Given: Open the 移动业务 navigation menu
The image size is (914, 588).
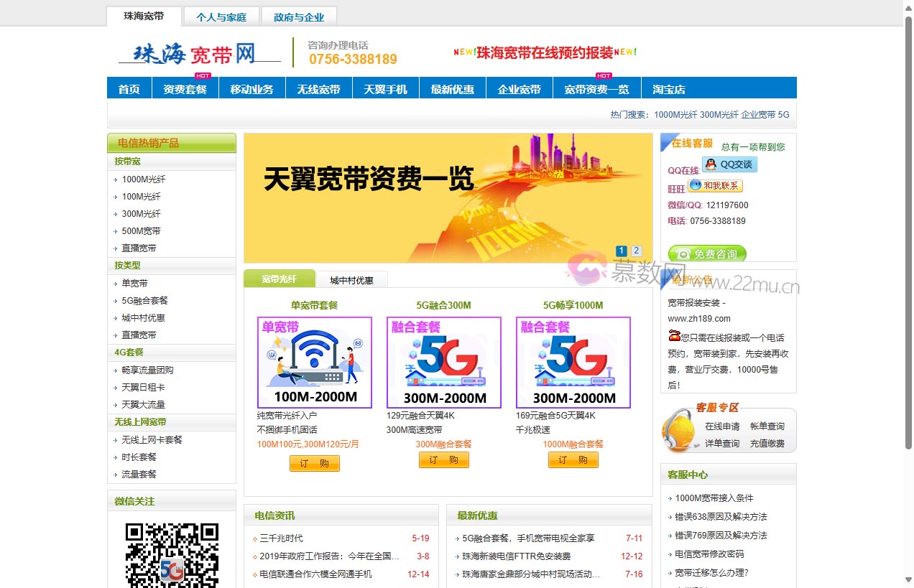Looking at the screenshot, I should click(x=251, y=88).
